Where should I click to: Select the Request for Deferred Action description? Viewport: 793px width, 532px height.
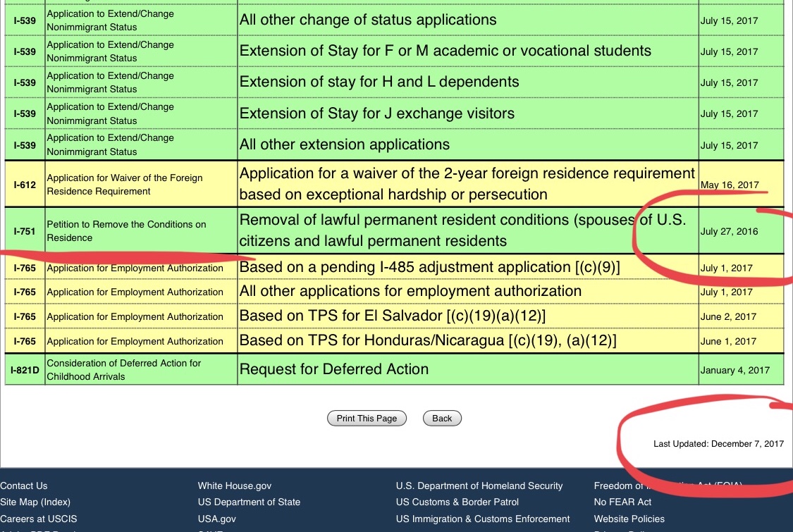(x=334, y=369)
